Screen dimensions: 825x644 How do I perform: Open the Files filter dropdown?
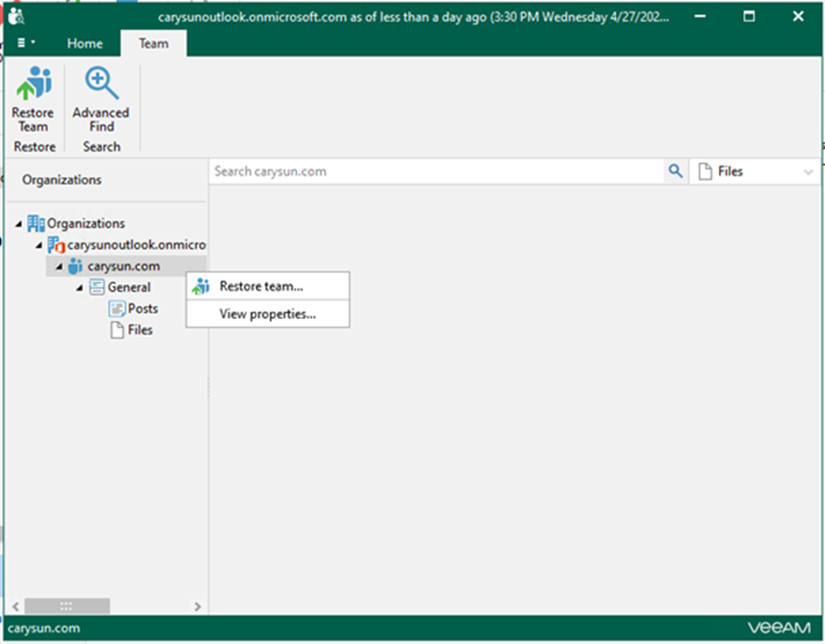(754, 172)
